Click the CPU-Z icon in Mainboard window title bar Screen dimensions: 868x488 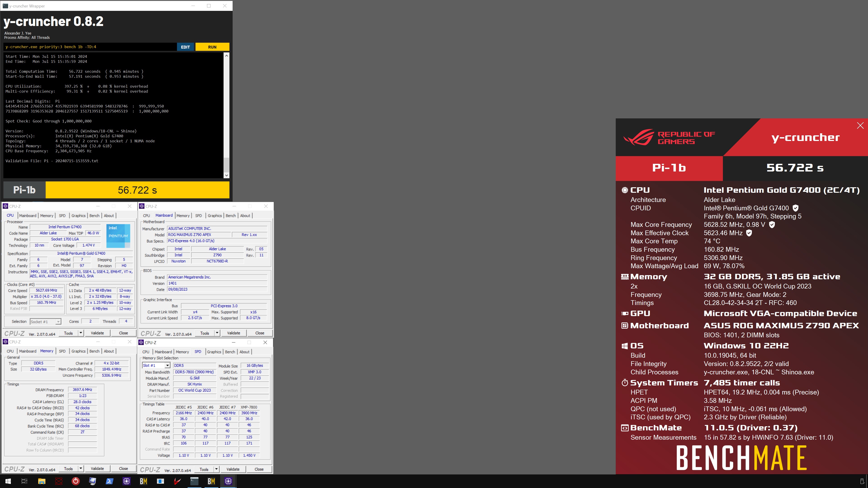(142, 206)
